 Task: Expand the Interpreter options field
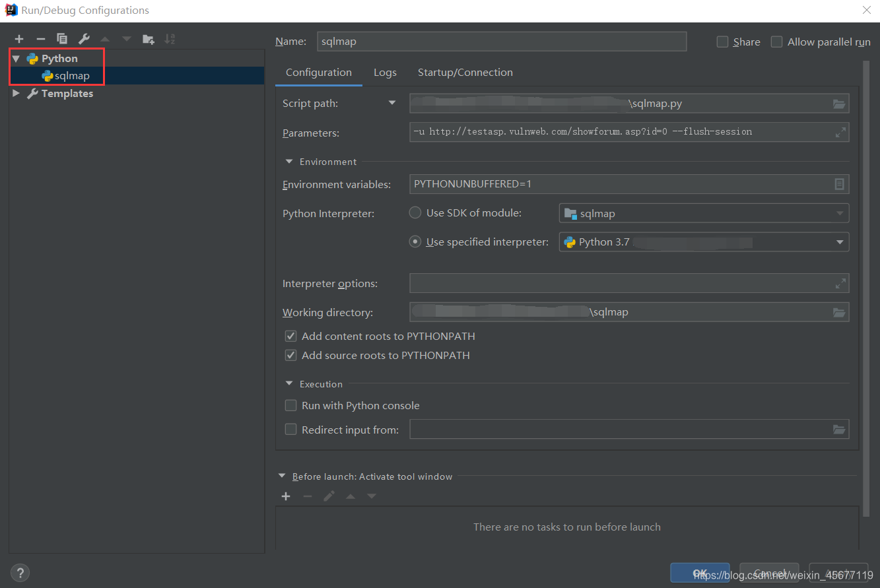coord(840,283)
